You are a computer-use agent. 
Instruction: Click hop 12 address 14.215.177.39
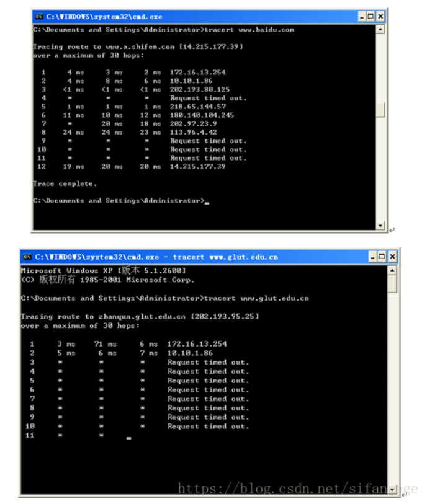[197, 167]
